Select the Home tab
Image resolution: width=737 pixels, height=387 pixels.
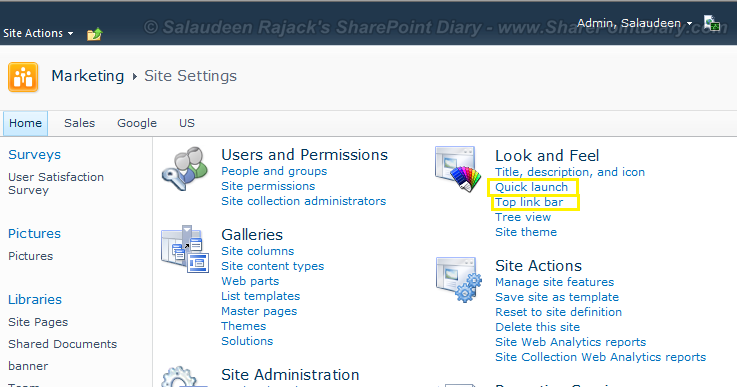(x=25, y=123)
